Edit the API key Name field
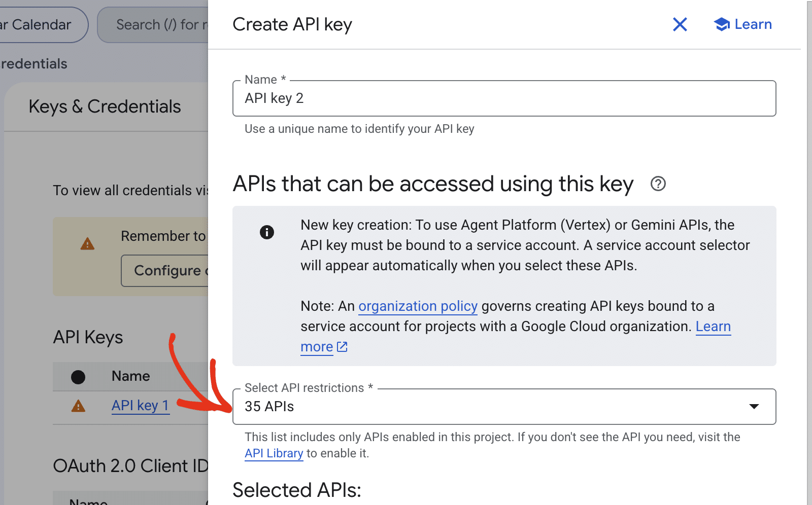Screen dimensions: 812x505 coord(504,98)
